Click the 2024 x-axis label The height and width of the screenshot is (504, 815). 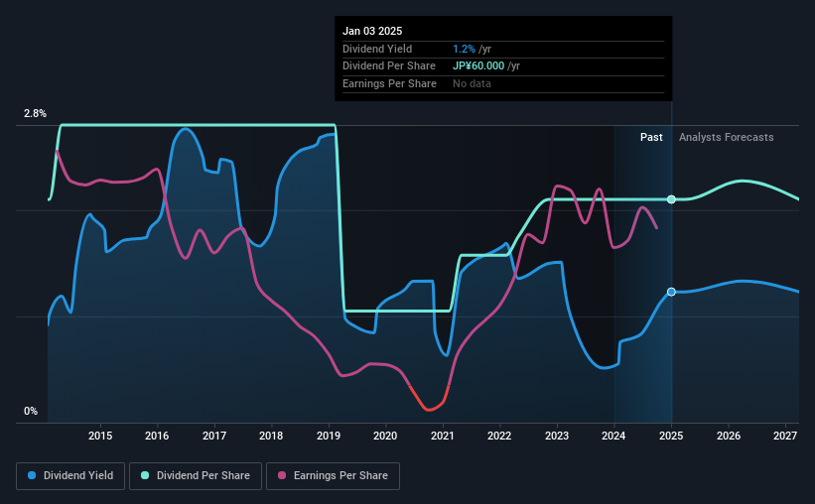(x=613, y=436)
